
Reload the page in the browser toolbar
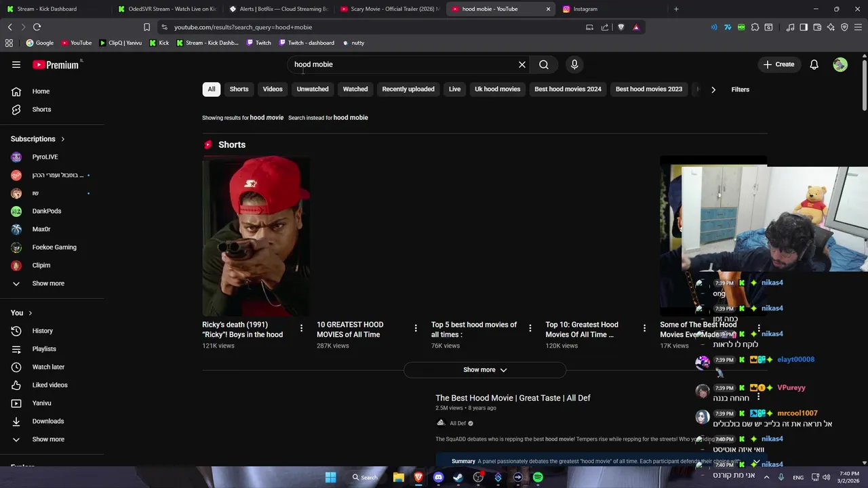coord(37,27)
